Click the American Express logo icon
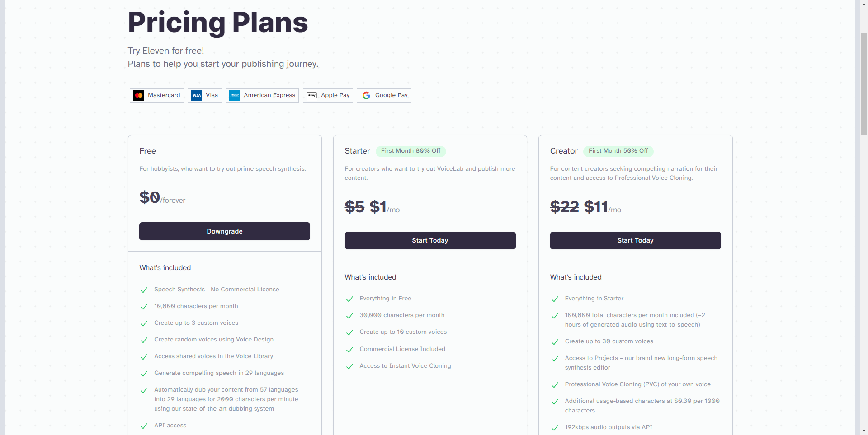This screenshot has height=435, width=868. point(235,95)
